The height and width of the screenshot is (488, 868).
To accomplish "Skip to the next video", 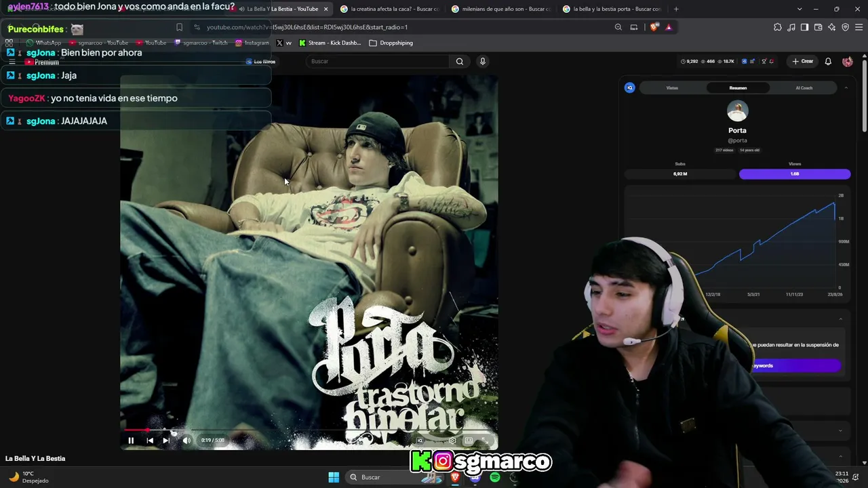I will tap(166, 441).
